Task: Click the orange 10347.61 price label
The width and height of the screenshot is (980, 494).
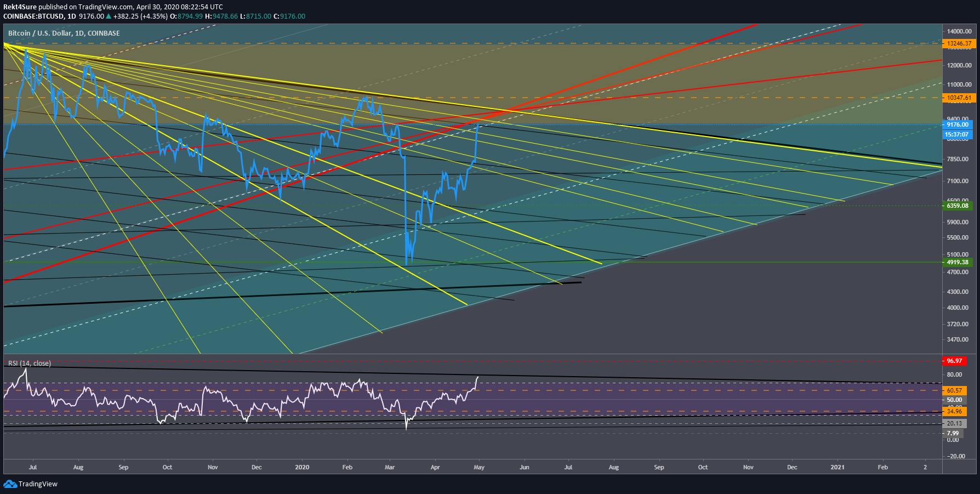Action: click(959, 98)
